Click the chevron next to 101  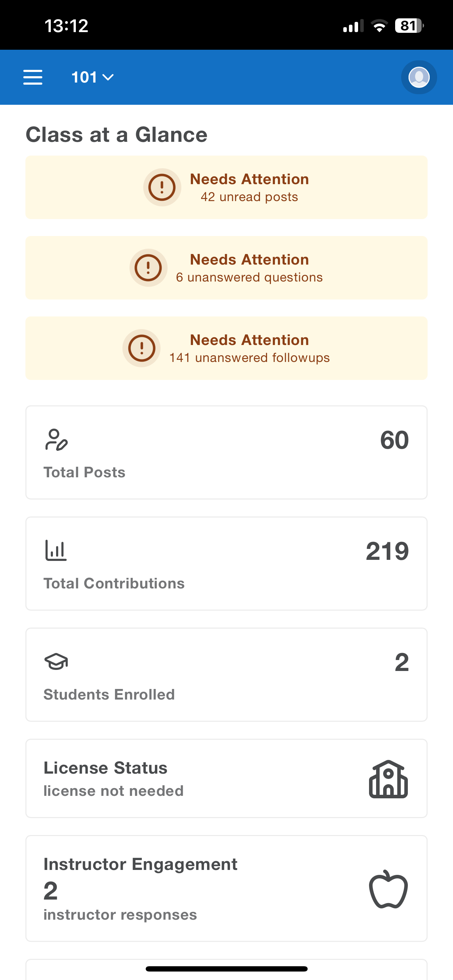coord(108,78)
